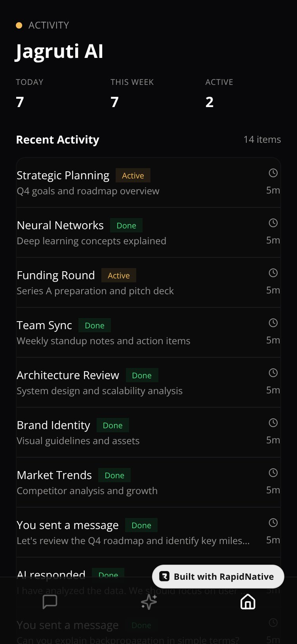Viewport: 297px width, 644px height.
Task: Open the You sent a message Q4 roadmap entry
Action: coord(148,533)
